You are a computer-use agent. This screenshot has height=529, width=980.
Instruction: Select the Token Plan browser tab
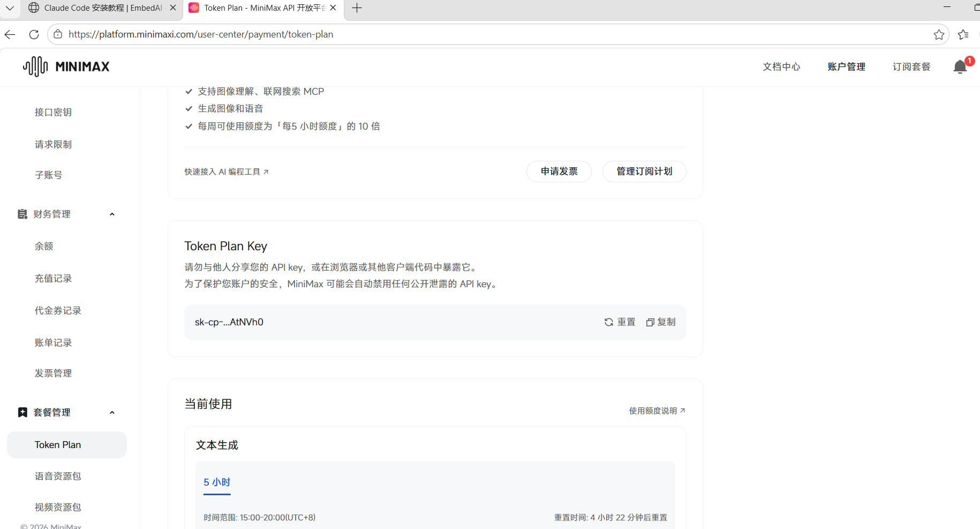[x=262, y=8]
